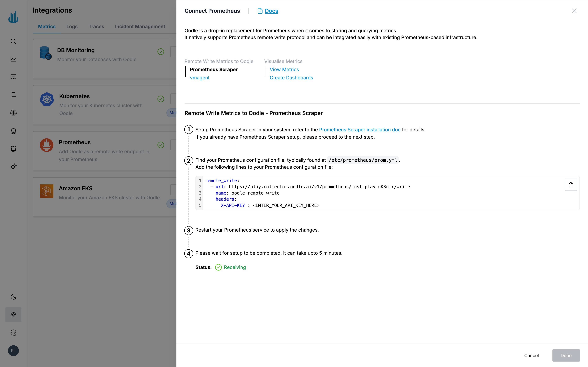Screen dimensions: 588x367
Task: Click the settings gear in the sidebar
Action: [13, 314]
